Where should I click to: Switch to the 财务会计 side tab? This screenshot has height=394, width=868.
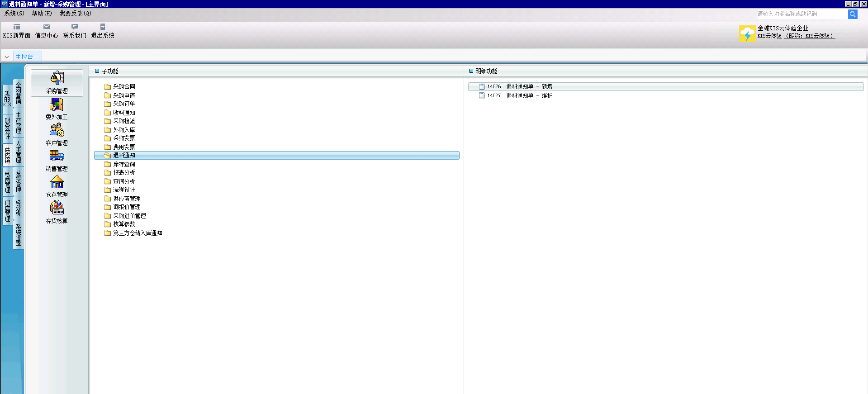click(x=7, y=127)
